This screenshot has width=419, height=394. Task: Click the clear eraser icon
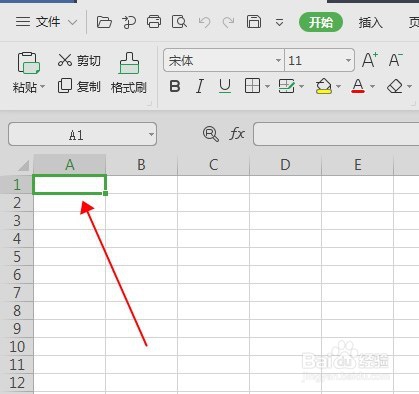(395, 86)
